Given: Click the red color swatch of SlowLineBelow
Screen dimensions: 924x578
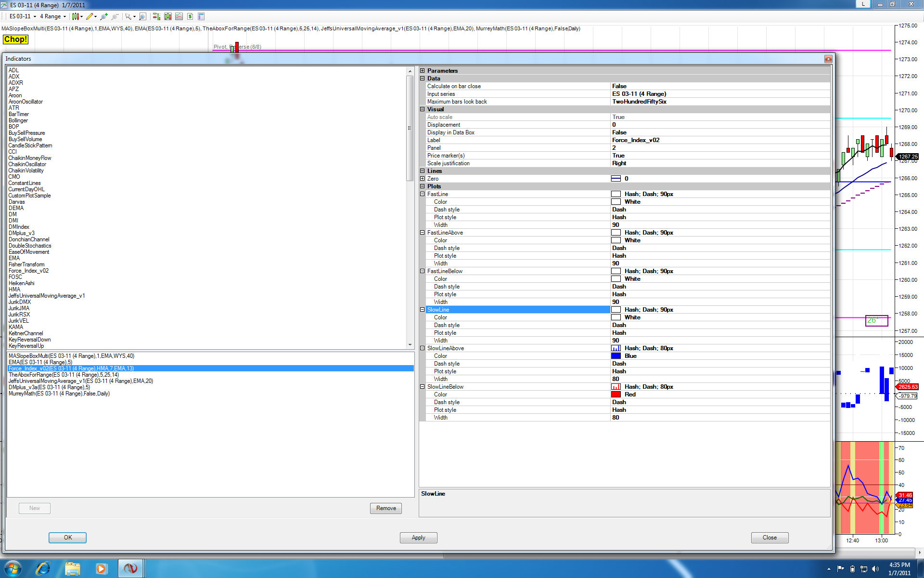Looking at the screenshot, I should pos(616,394).
